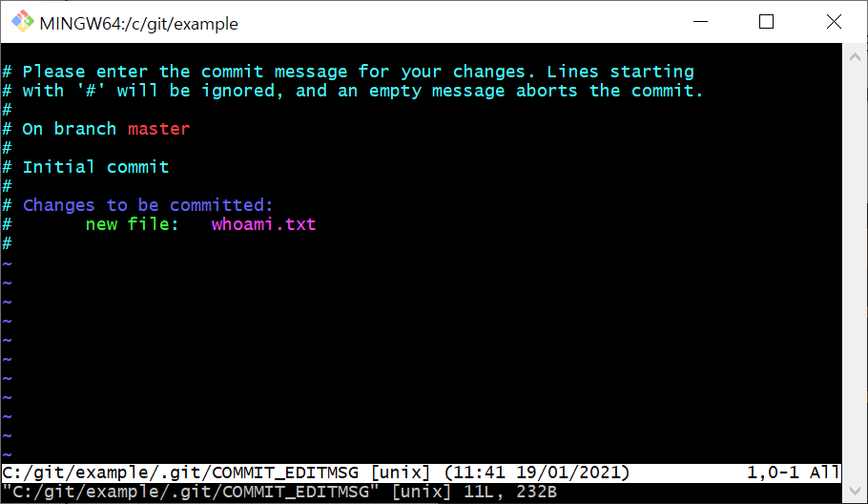Place cursor on whoami.txt filename
The image size is (868, 504).
coord(263,224)
